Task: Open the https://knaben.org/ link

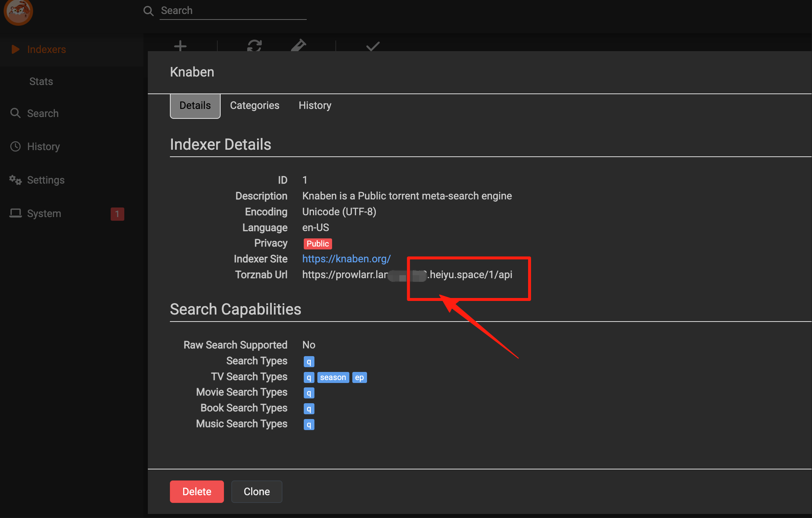Action: [x=346, y=259]
